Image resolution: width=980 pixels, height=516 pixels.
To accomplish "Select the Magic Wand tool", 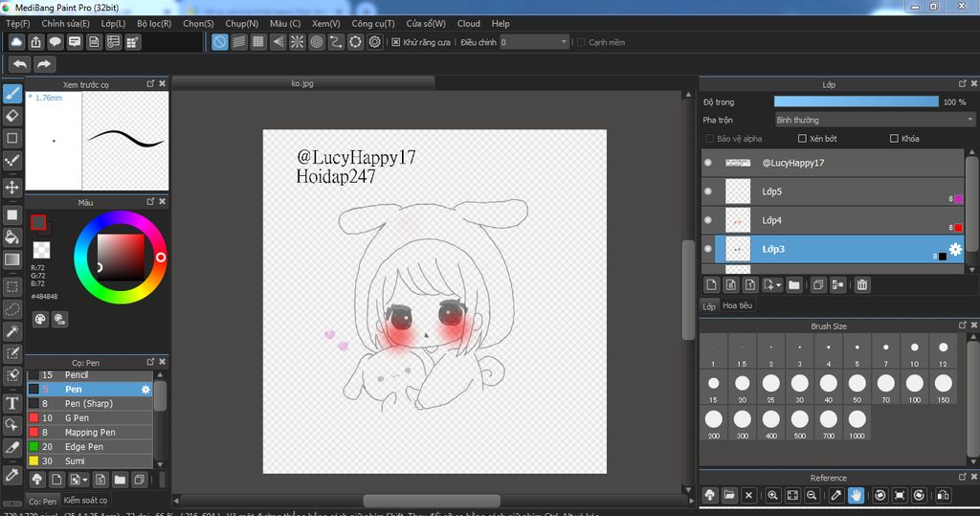I will tap(11, 331).
